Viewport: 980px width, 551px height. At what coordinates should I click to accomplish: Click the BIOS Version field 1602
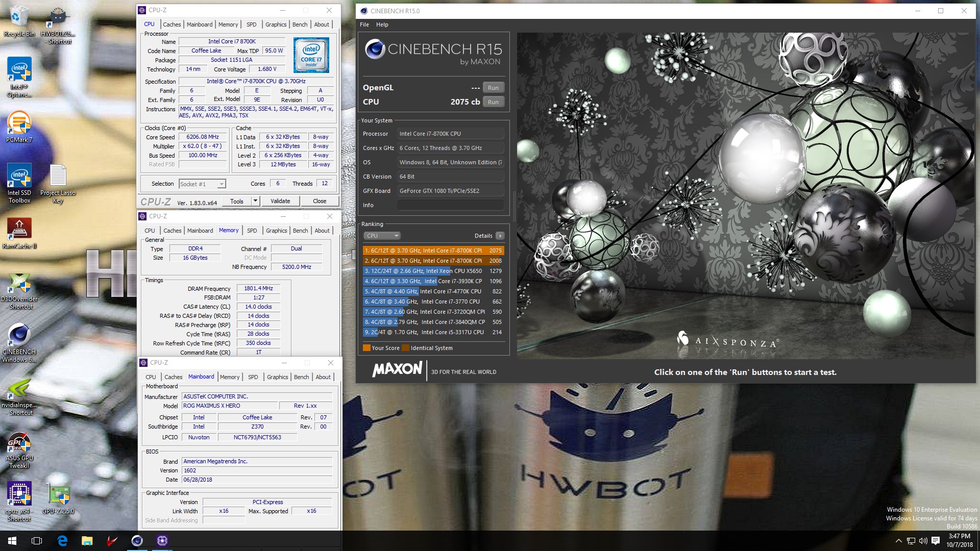(x=257, y=471)
